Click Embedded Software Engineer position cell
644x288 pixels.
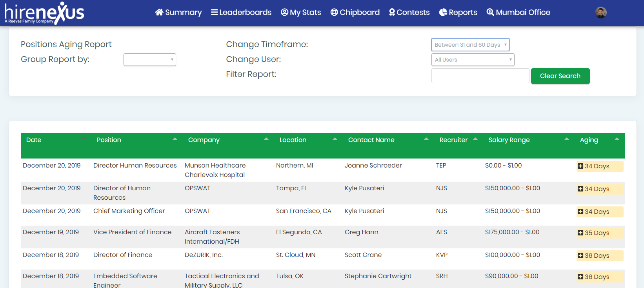[125, 281]
